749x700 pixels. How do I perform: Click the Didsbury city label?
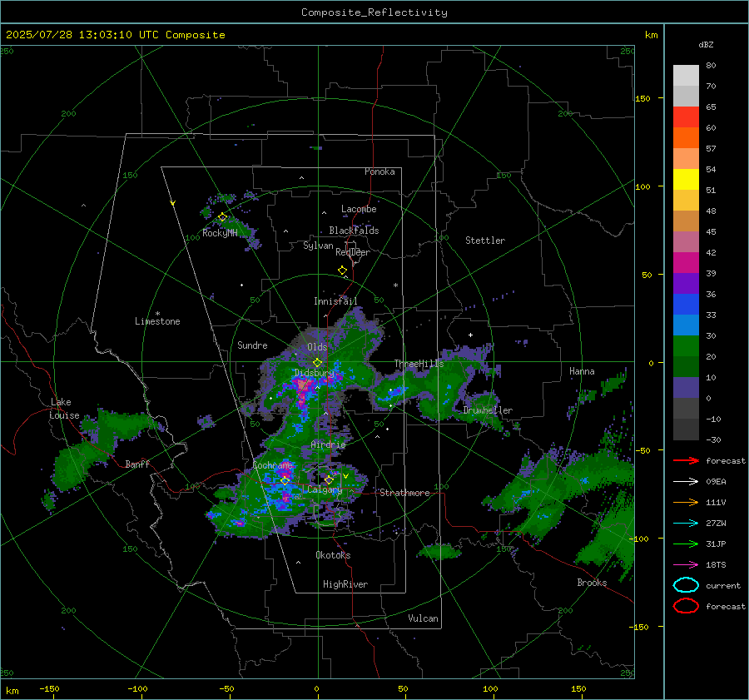tap(315, 373)
